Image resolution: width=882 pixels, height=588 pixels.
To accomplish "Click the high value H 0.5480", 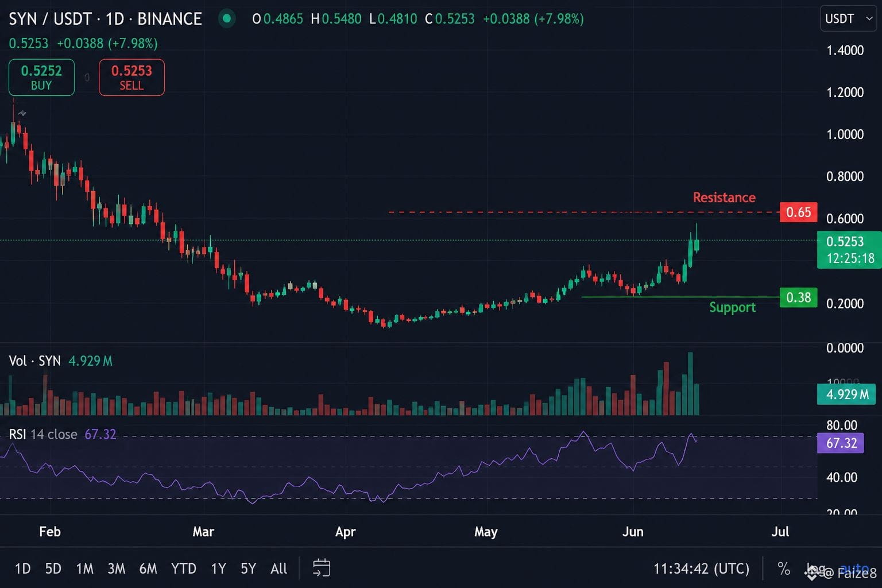I will point(336,19).
